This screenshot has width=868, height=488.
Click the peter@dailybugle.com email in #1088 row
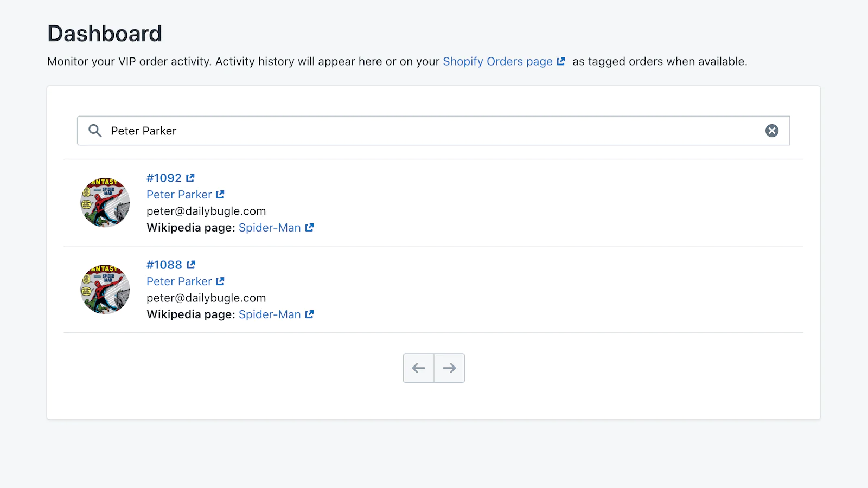[206, 298]
